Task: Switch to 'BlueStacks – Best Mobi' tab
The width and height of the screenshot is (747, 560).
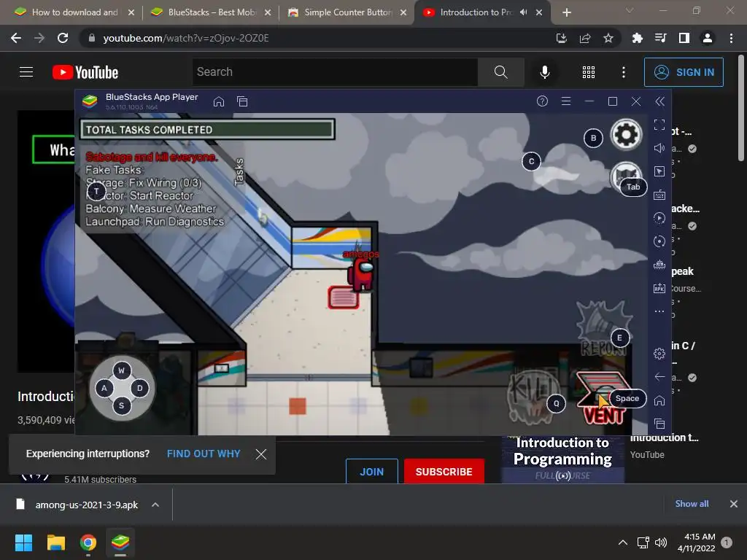Action: 210,12
